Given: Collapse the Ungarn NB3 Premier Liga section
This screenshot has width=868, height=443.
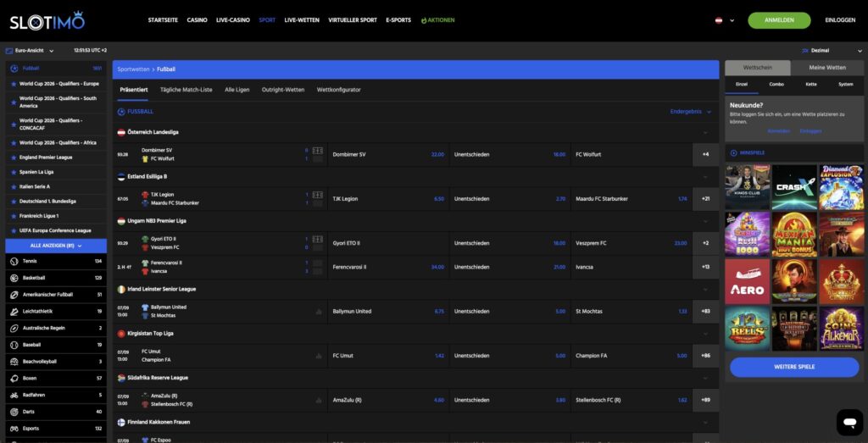Looking at the screenshot, I should tap(704, 221).
